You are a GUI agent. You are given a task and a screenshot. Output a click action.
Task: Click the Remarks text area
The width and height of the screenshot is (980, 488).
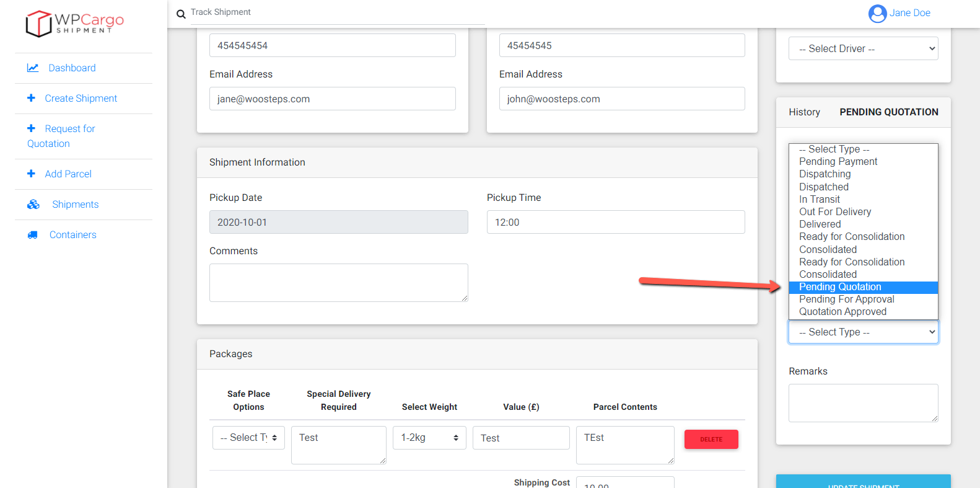(x=863, y=403)
